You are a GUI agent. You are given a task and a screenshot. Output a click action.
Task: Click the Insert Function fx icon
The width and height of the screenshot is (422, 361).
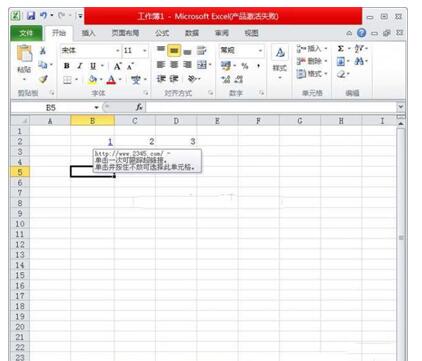(x=139, y=107)
